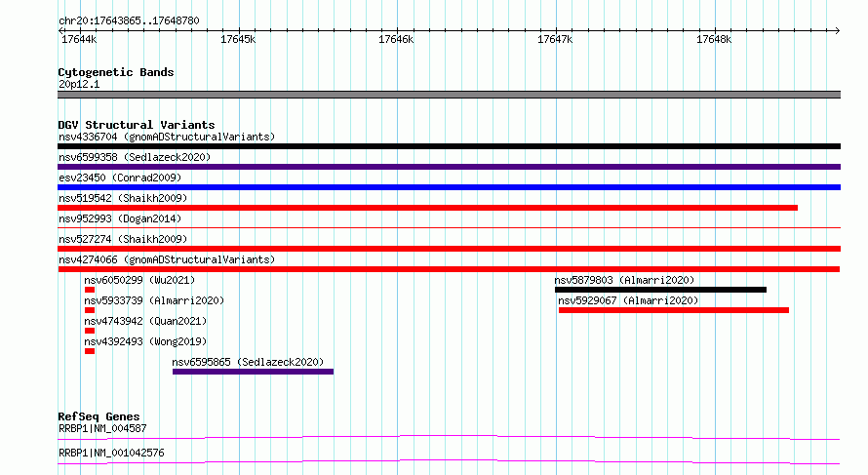The image size is (868, 475).
Task: Click the red nsv519542 variant bar
Action: coord(427,208)
